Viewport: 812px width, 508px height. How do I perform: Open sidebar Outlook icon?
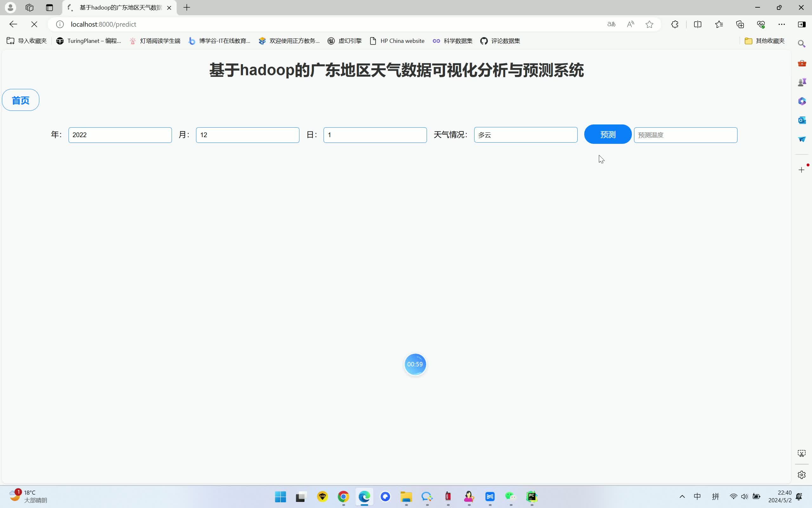(802, 120)
